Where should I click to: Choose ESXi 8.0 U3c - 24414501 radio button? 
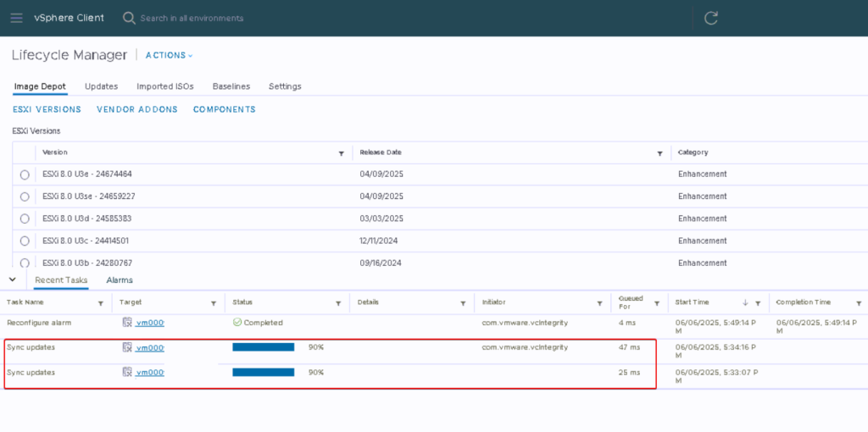pos(25,241)
